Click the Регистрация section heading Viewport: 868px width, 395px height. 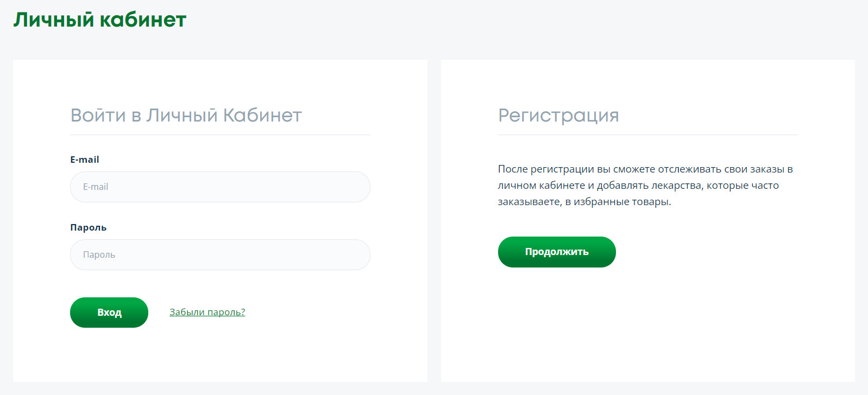(558, 115)
